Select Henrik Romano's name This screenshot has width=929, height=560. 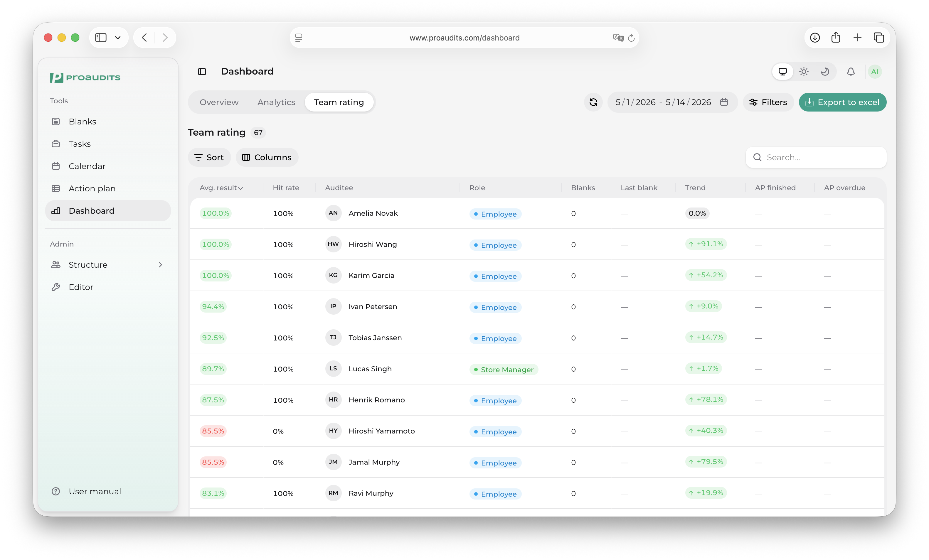tap(376, 400)
